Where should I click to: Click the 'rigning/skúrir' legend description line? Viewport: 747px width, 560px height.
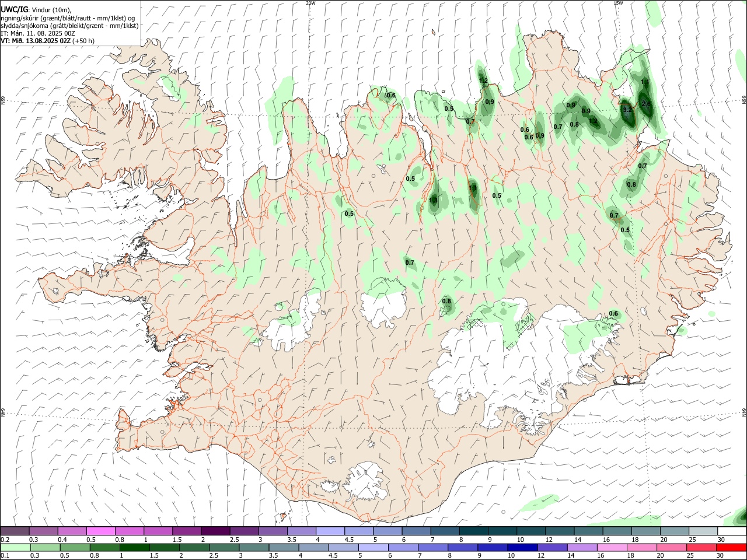(68, 18)
